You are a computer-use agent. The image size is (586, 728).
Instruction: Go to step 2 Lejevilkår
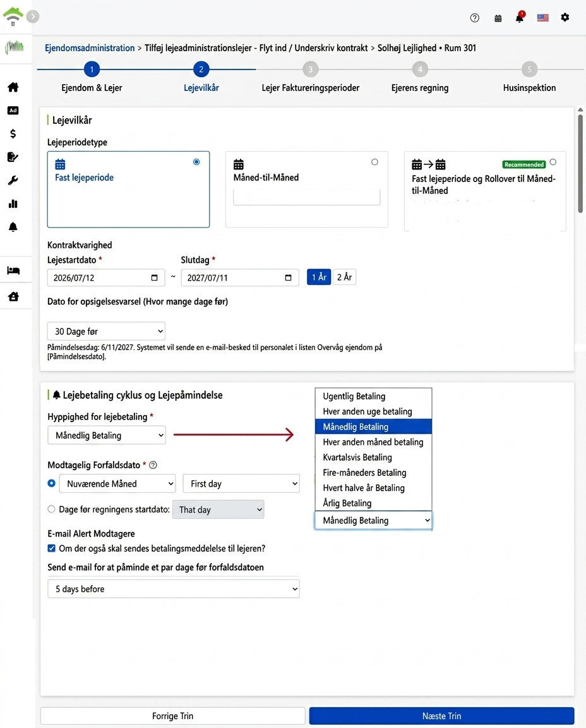tap(201, 69)
